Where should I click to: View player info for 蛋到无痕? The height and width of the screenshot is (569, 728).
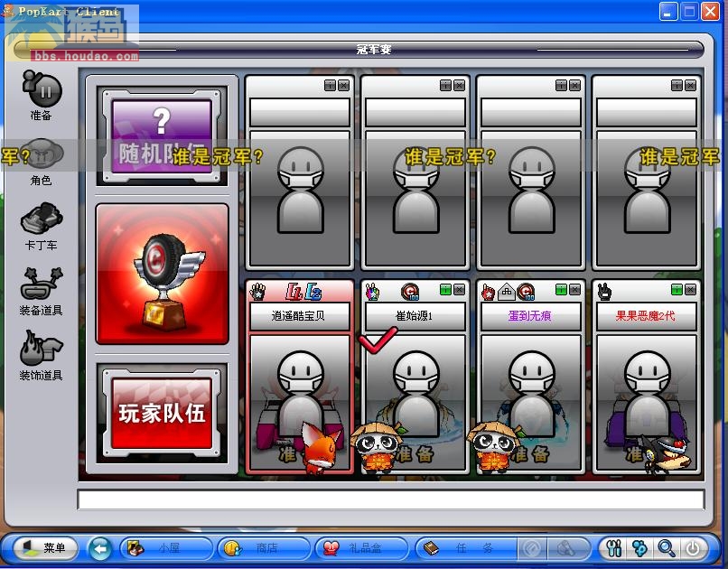[561, 290]
